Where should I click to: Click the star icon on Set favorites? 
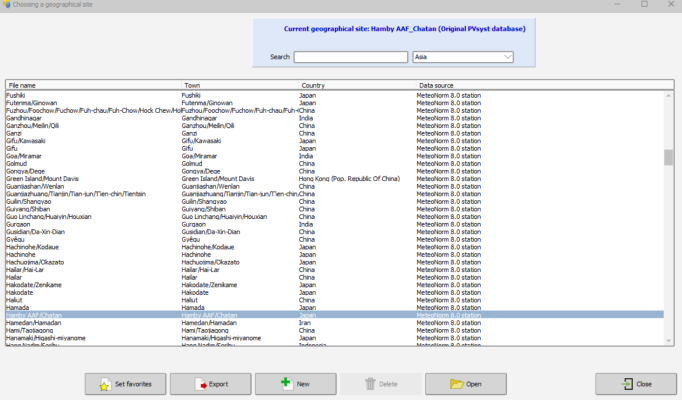105,383
